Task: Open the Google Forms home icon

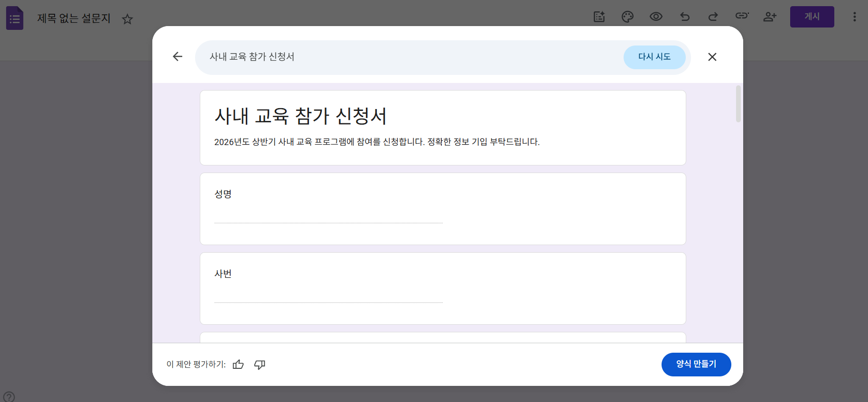Action: coord(15,18)
